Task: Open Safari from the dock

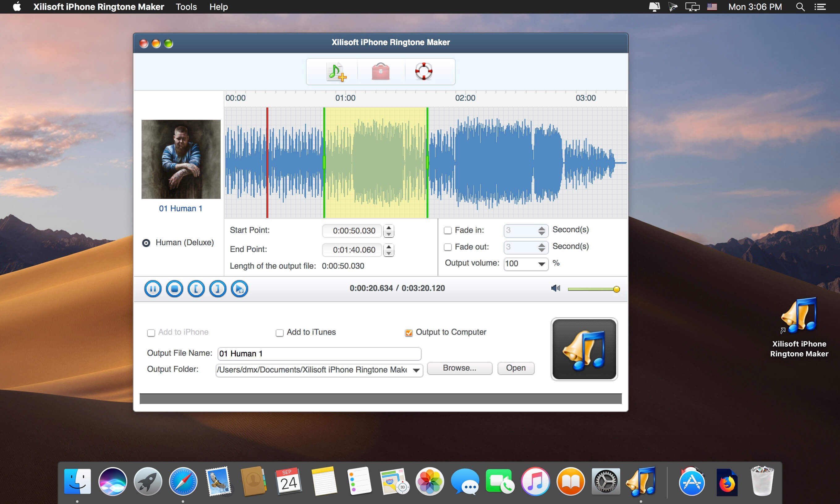Action: pyautogui.click(x=183, y=481)
